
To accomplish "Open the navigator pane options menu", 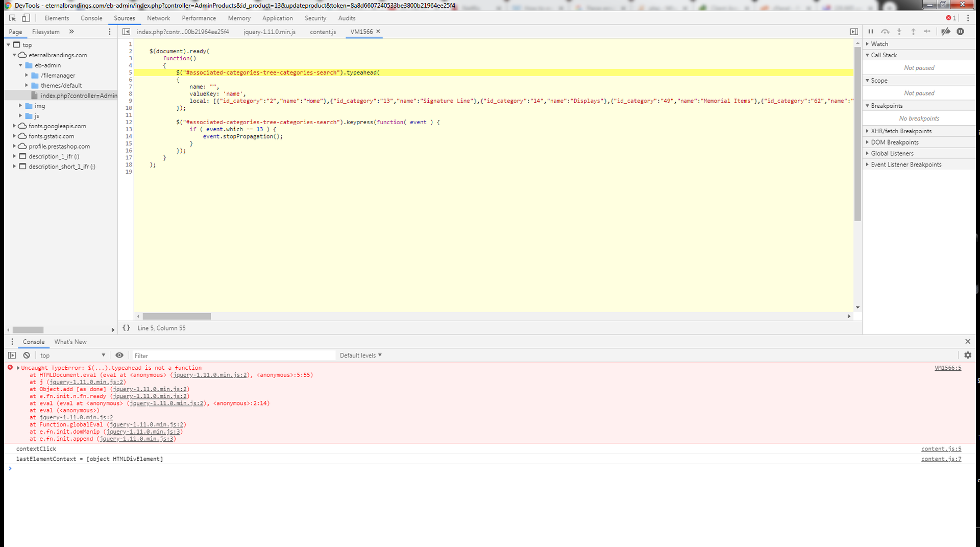I will pos(109,32).
